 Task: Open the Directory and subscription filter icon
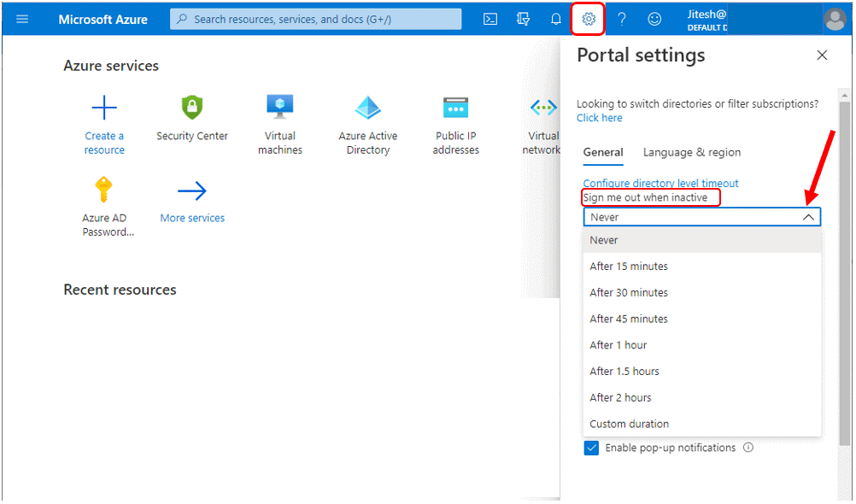523,19
